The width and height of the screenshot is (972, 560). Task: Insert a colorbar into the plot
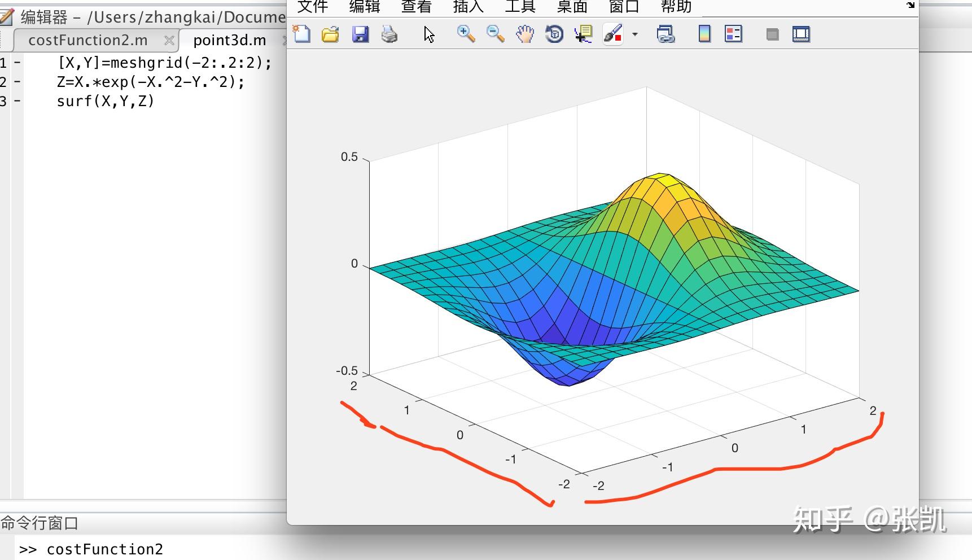(703, 34)
